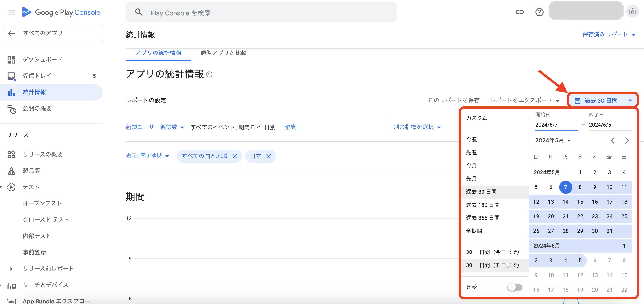The width and height of the screenshot is (644, 304).
Task: Select June 5 in the calendar
Action: tap(580, 261)
